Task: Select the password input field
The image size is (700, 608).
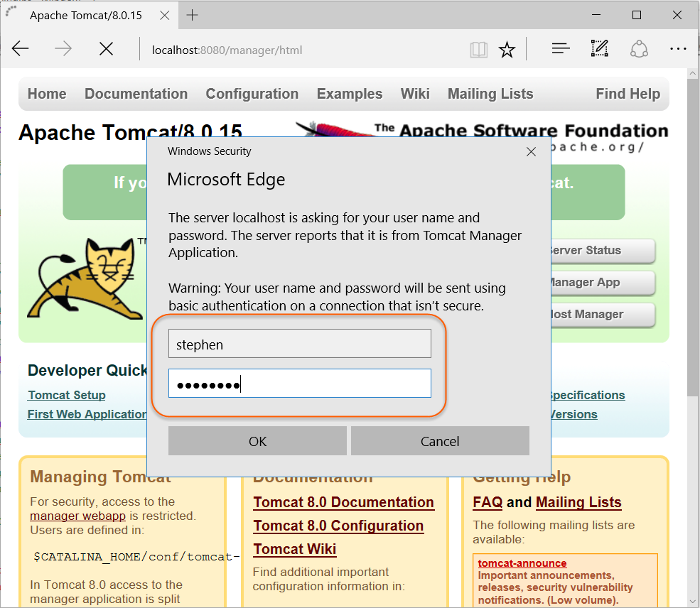Action: pos(299,384)
